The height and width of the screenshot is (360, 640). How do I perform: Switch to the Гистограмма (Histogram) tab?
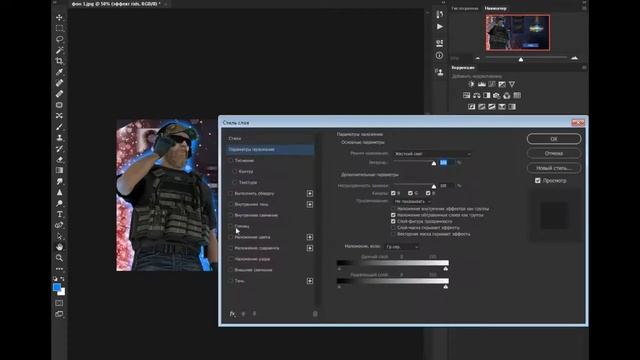[465, 8]
